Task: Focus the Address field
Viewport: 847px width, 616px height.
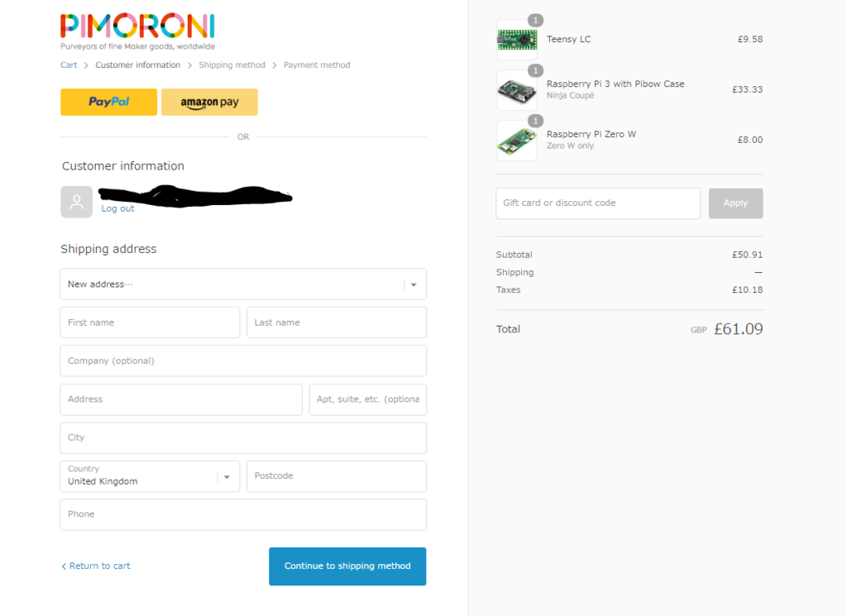Action: [181, 399]
